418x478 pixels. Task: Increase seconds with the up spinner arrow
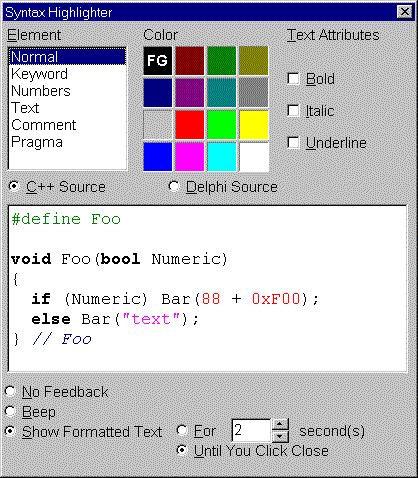280,425
